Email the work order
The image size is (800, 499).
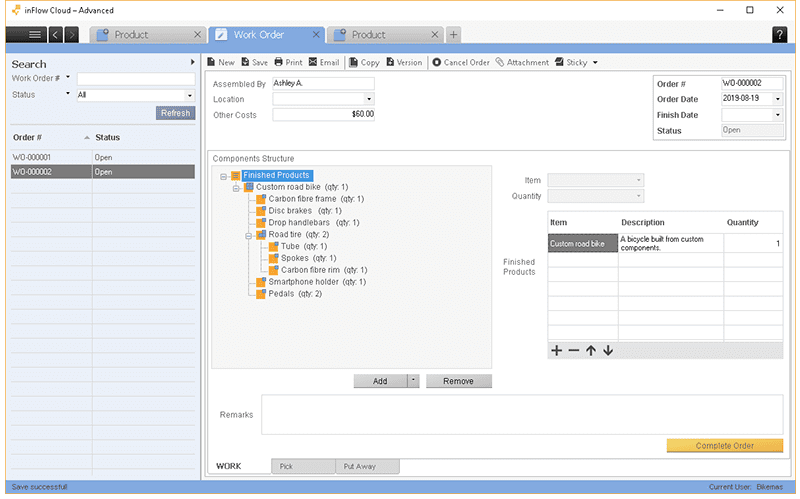click(324, 62)
